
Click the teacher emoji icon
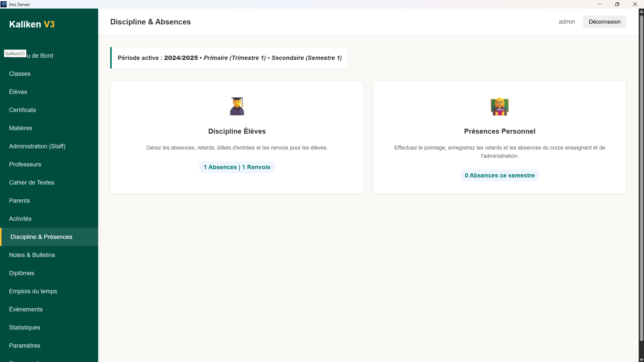(x=500, y=106)
